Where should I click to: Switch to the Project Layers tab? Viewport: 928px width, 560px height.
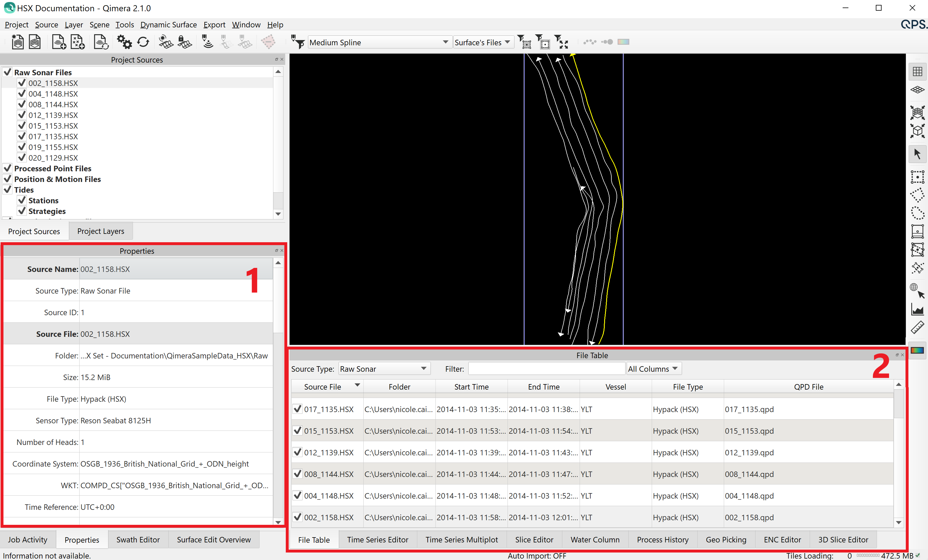(101, 231)
